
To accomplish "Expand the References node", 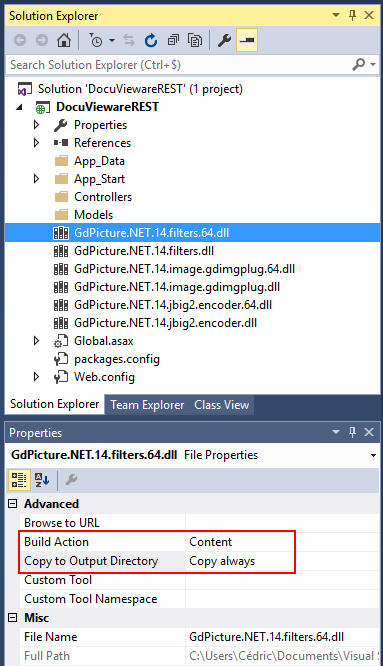I will (x=37, y=143).
